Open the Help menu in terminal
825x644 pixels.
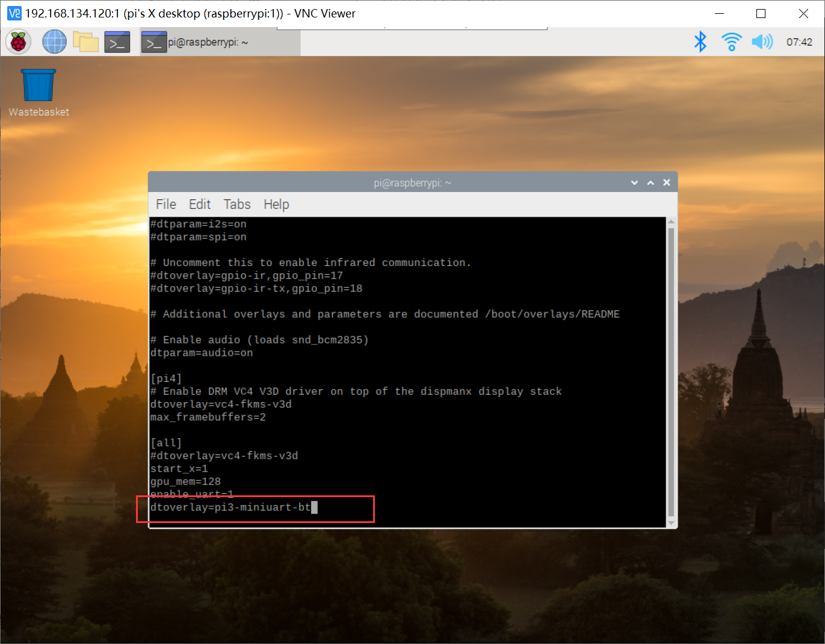(276, 205)
